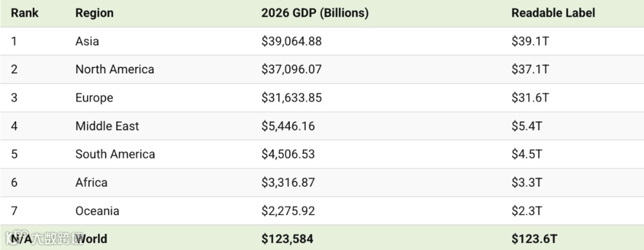Select the $37,096.07 GDP value
644x250 pixels.
(x=291, y=69)
